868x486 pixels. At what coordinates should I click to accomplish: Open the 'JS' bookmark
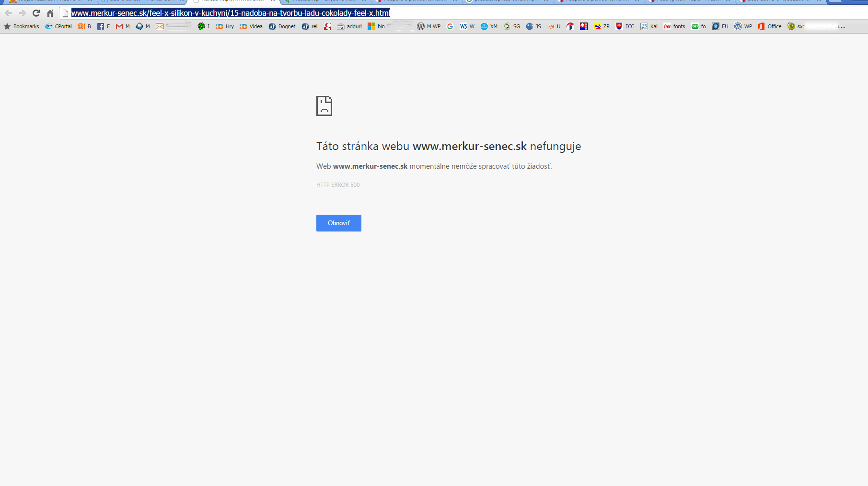click(533, 26)
